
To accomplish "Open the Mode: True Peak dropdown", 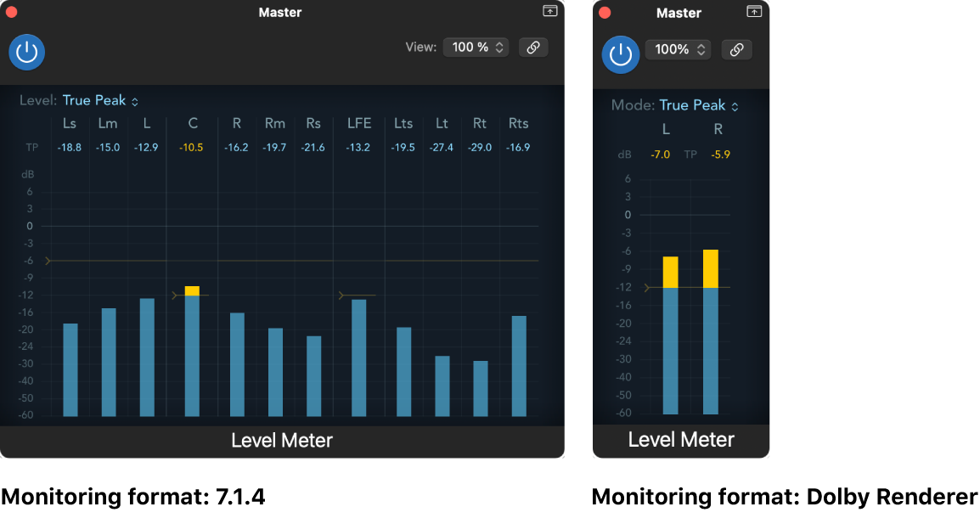I will click(692, 104).
